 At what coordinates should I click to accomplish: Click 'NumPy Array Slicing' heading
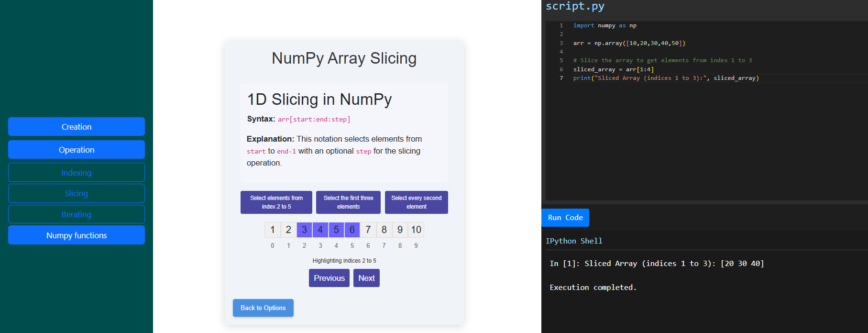tap(344, 58)
